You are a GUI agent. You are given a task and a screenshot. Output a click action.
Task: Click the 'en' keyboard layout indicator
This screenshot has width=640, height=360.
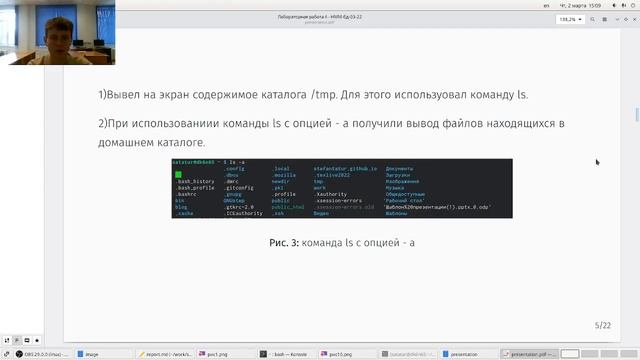tap(546, 6)
